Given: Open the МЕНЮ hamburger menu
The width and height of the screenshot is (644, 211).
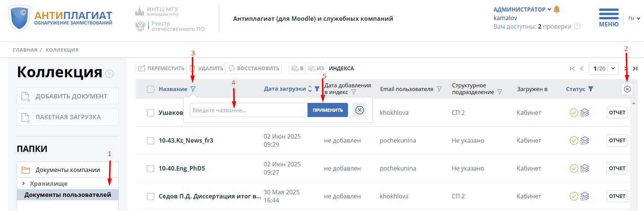Looking at the screenshot, I should pyautogui.click(x=609, y=17).
